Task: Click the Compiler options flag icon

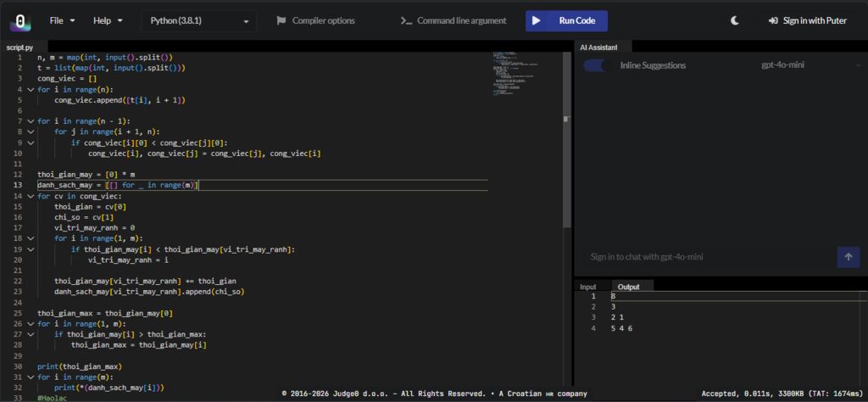Action: [x=281, y=20]
